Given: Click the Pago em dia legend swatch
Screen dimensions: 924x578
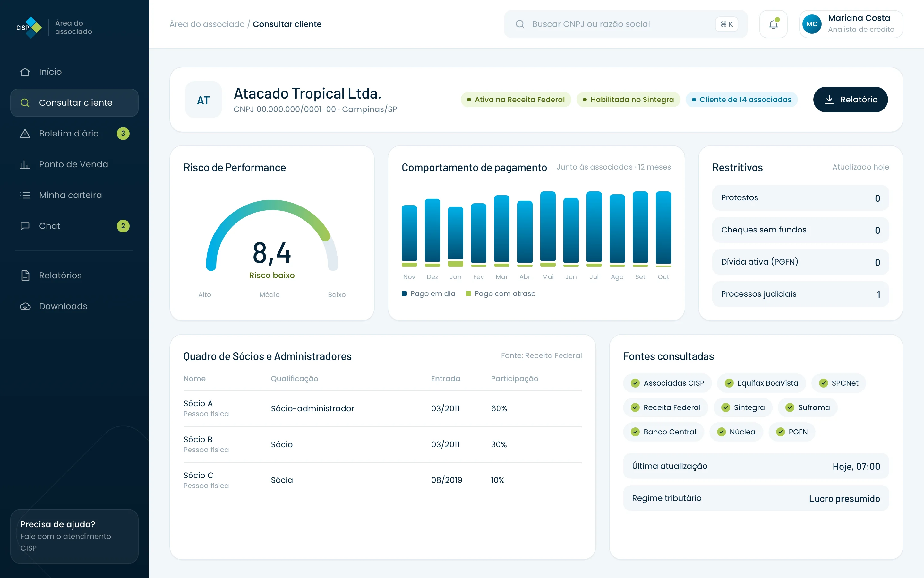Looking at the screenshot, I should (404, 293).
